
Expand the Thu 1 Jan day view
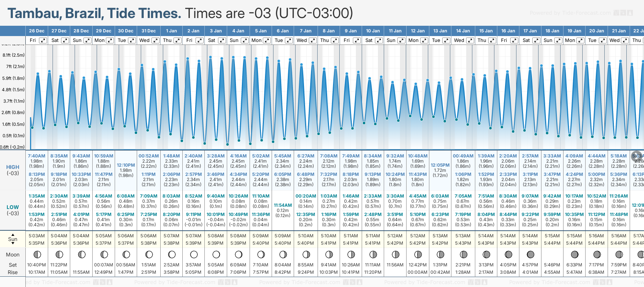click(178, 40)
